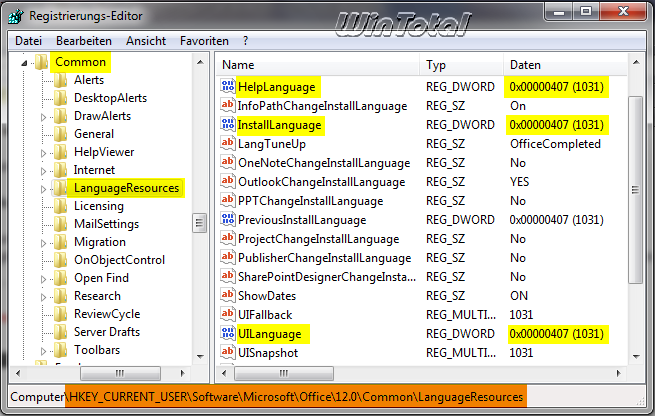Click the PPTChangeInstallLanguage string icon
Viewport: 655px width, 416px height.
tap(228, 200)
